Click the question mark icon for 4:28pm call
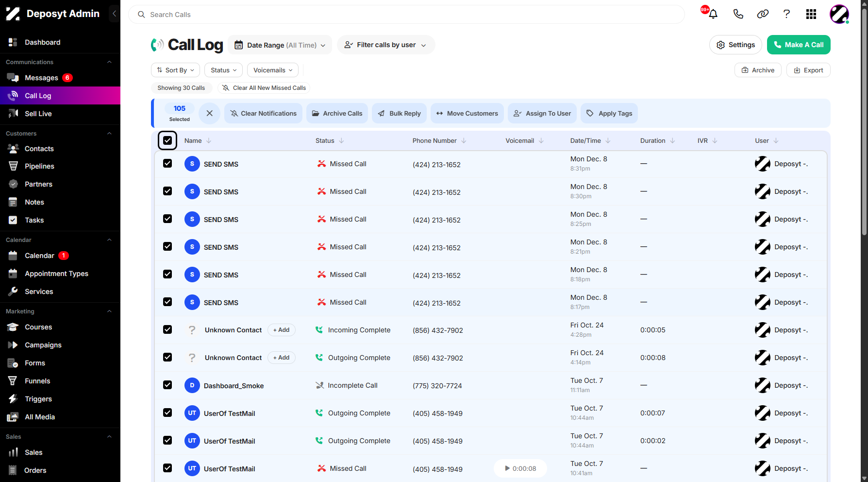The height and width of the screenshot is (482, 868). [x=192, y=330]
